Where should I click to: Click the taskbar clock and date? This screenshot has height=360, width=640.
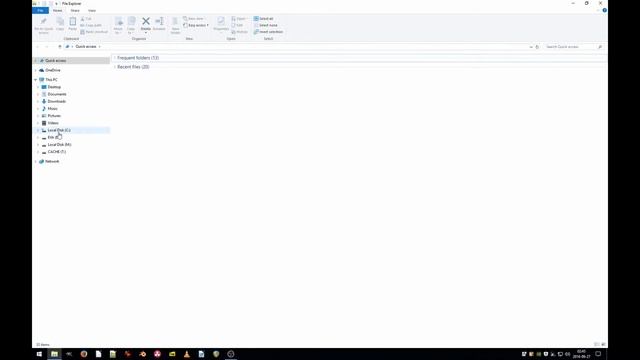[x=581, y=354]
